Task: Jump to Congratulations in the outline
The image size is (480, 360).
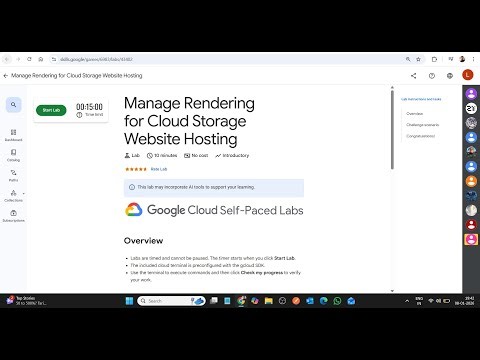Action: click(x=420, y=136)
